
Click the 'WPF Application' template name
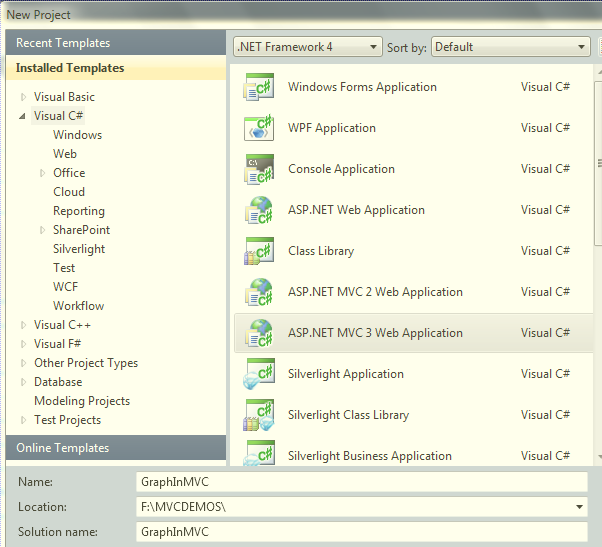coord(332,128)
